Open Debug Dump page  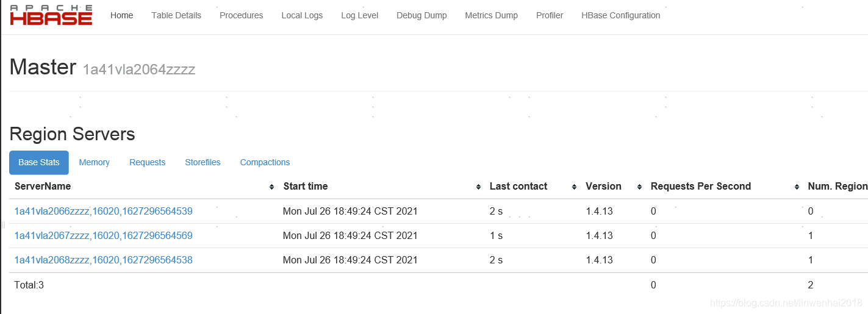[x=421, y=15]
